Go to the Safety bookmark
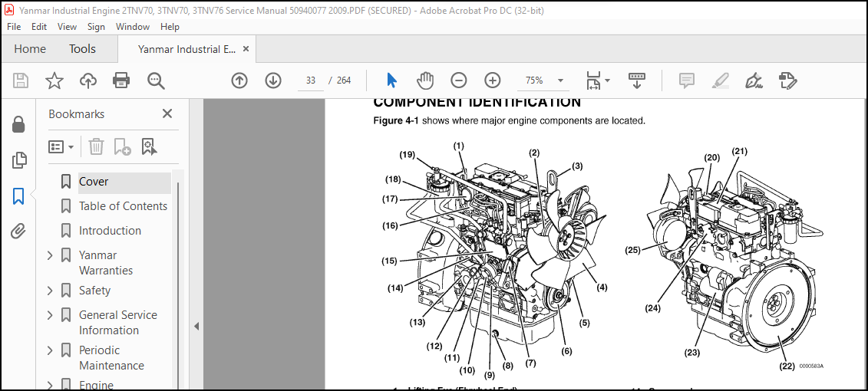868x391 pixels. (x=94, y=291)
